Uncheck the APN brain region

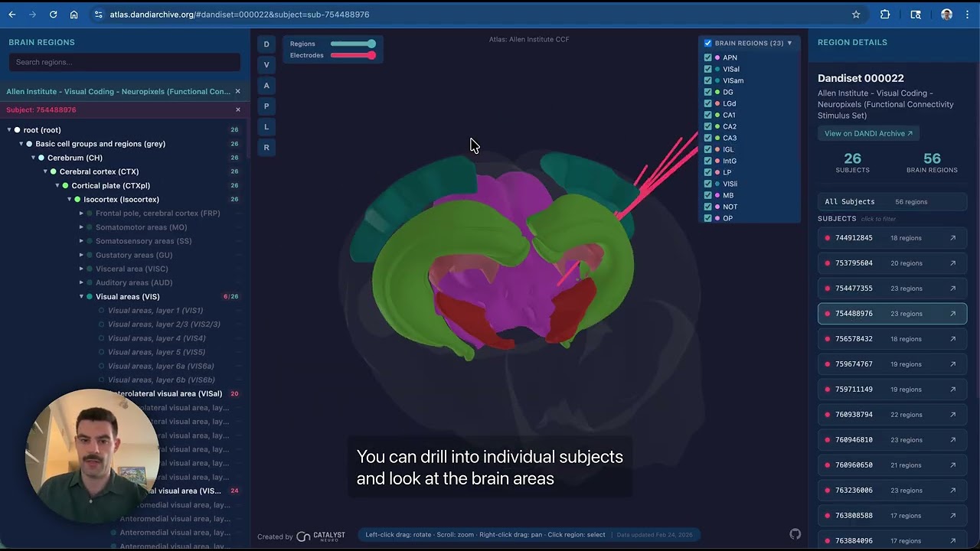coord(707,57)
